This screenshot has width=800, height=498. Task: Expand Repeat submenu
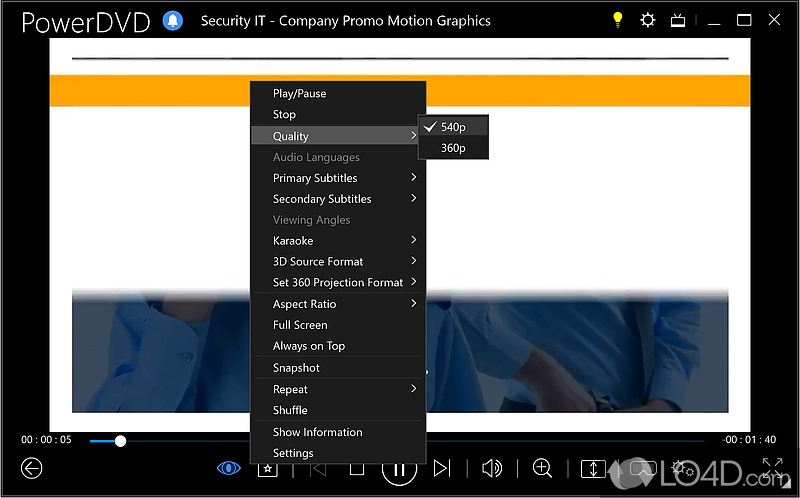[x=338, y=389]
